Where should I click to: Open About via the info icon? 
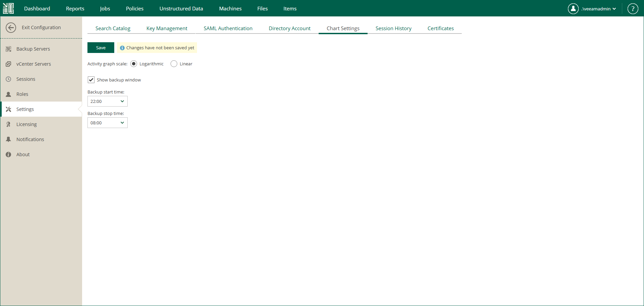pos(9,154)
